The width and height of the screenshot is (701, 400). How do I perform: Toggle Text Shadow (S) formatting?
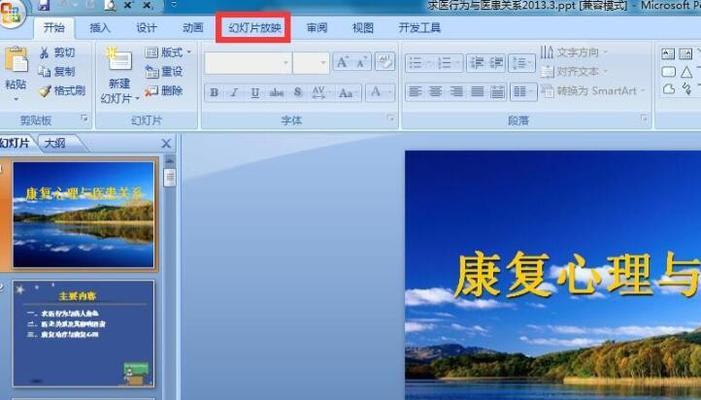click(x=298, y=93)
